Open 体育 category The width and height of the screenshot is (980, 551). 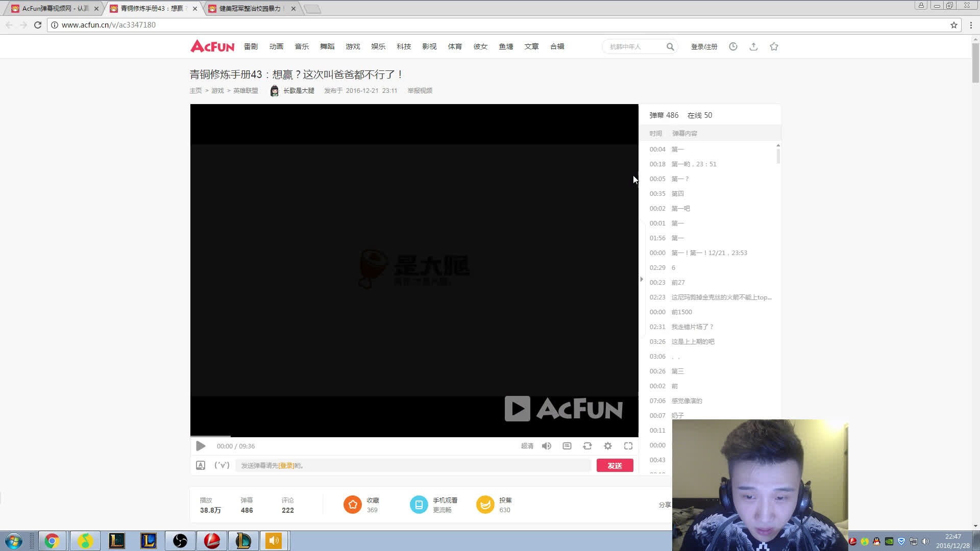(x=455, y=46)
